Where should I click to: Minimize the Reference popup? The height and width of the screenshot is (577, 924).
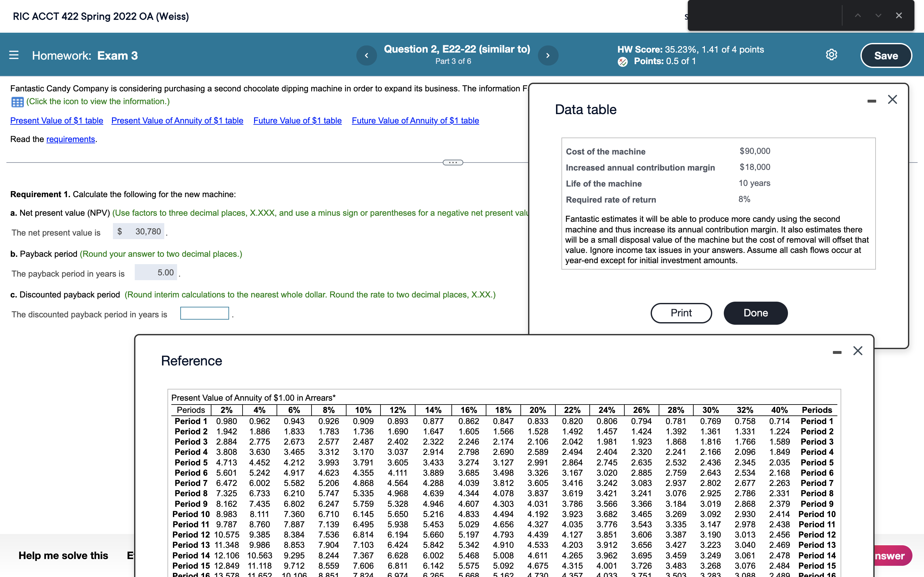(837, 352)
